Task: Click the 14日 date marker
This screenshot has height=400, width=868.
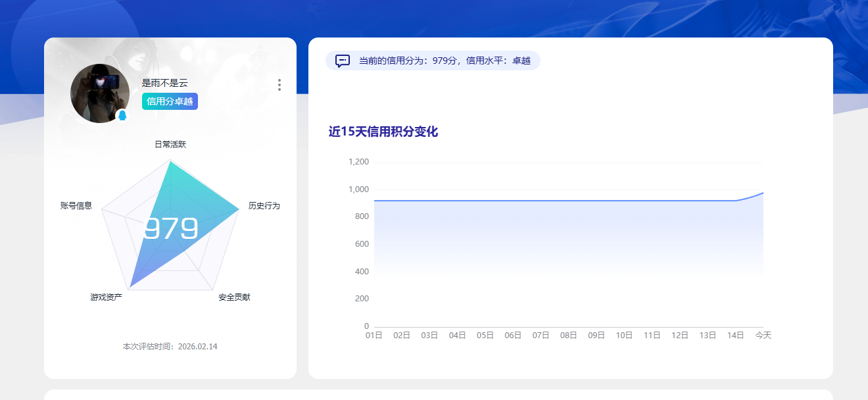Action: point(736,334)
